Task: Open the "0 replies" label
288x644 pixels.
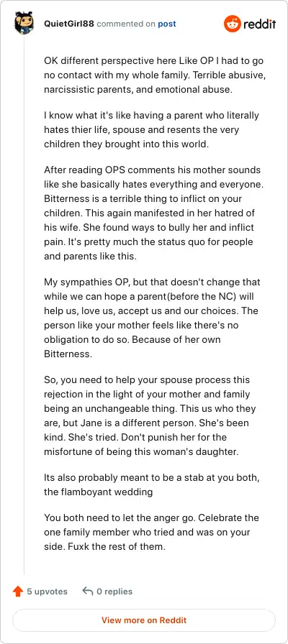Action: point(114,592)
